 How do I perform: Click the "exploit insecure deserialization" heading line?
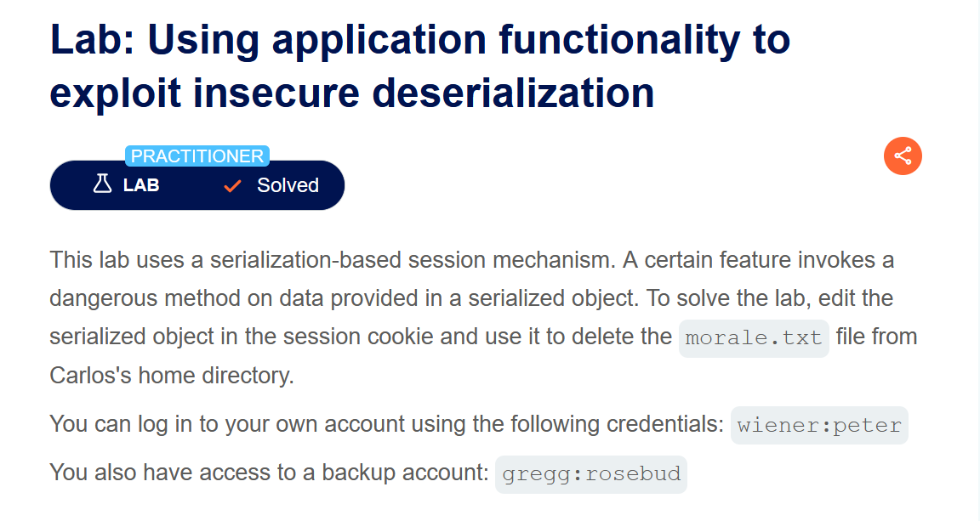(351, 93)
